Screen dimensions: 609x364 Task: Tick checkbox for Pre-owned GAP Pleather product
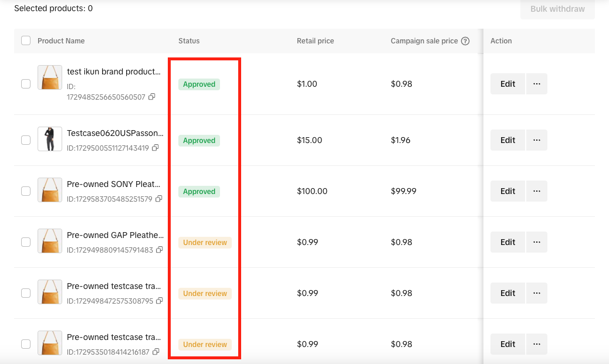[26, 242]
